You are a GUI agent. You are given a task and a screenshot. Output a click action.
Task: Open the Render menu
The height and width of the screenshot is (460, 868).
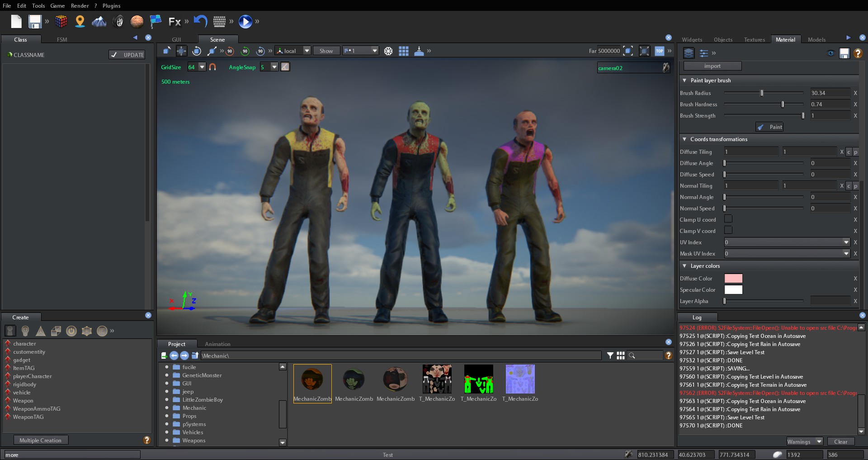click(x=80, y=5)
